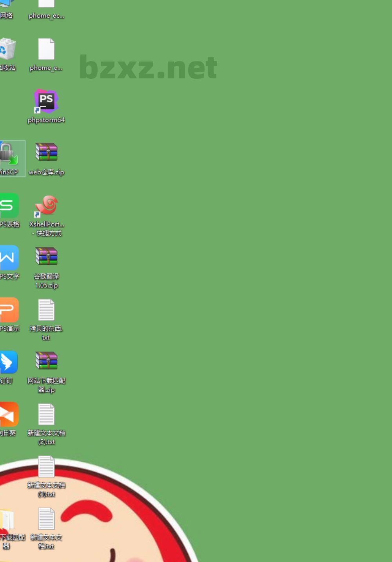The height and width of the screenshot is (562, 392).
Task: Click the 新建文本文档 (2).txt file
Action: point(46,415)
